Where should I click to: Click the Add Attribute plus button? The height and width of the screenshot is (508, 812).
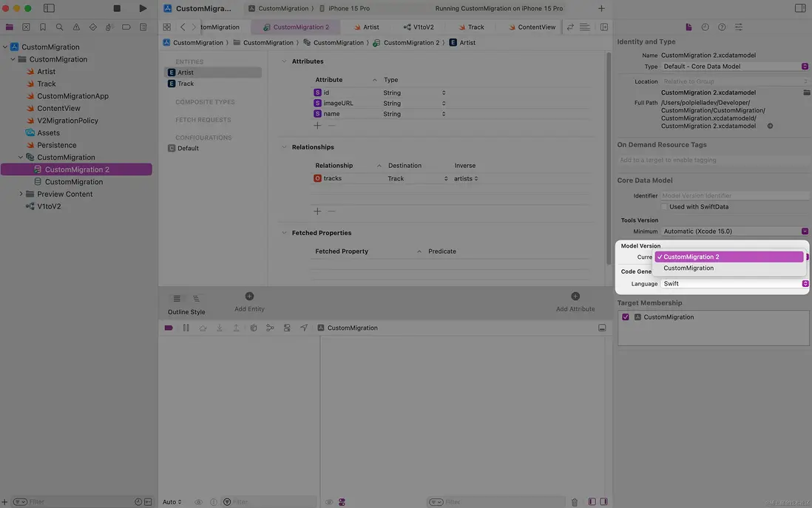[x=575, y=297]
